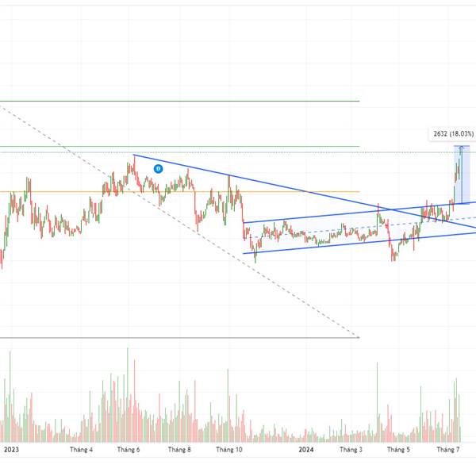Click the Tháng 5 time axis label
Viewport: 476px width, 476px height.
pyautogui.click(x=398, y=450)
